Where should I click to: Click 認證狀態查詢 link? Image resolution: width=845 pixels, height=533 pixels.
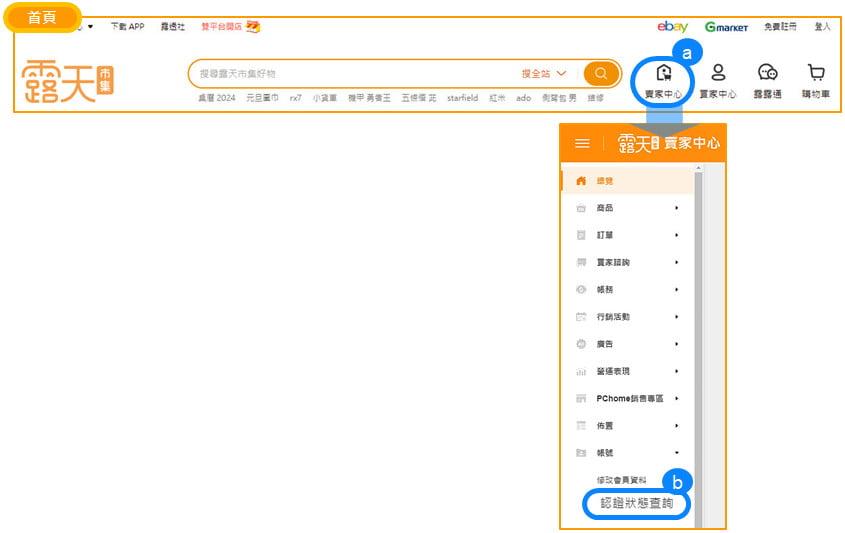point(636,504)
